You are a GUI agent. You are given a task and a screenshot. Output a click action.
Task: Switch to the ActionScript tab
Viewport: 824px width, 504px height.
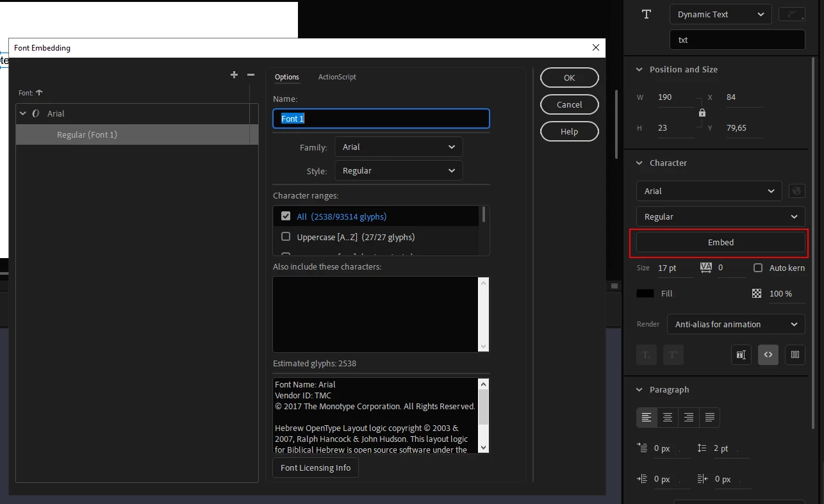tap(337, 77)
